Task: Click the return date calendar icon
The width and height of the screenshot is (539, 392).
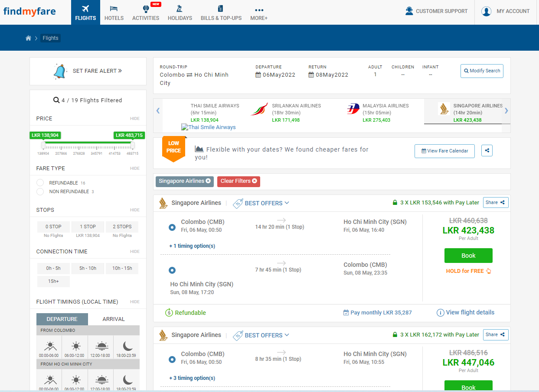Action: [311, 75]
